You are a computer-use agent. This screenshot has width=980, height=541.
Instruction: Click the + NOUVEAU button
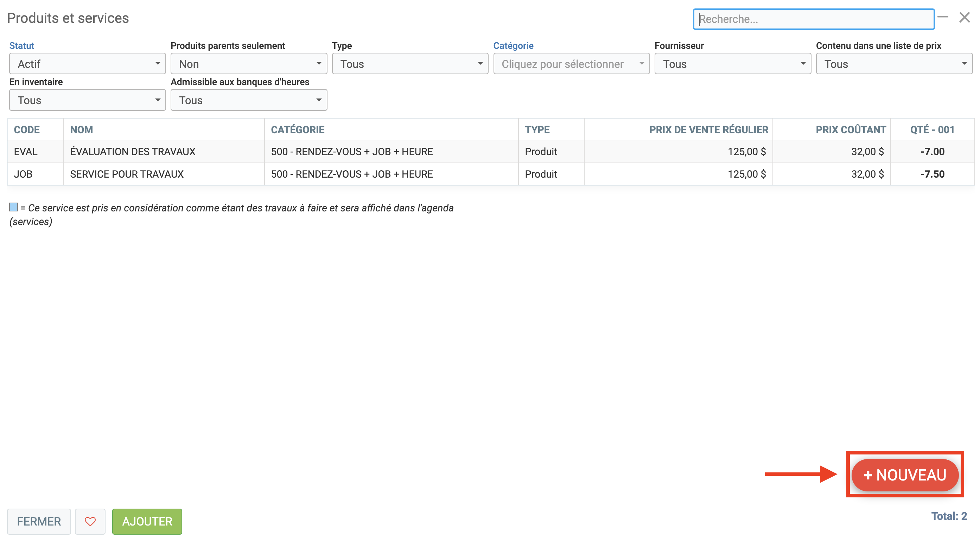pos(905,475)
